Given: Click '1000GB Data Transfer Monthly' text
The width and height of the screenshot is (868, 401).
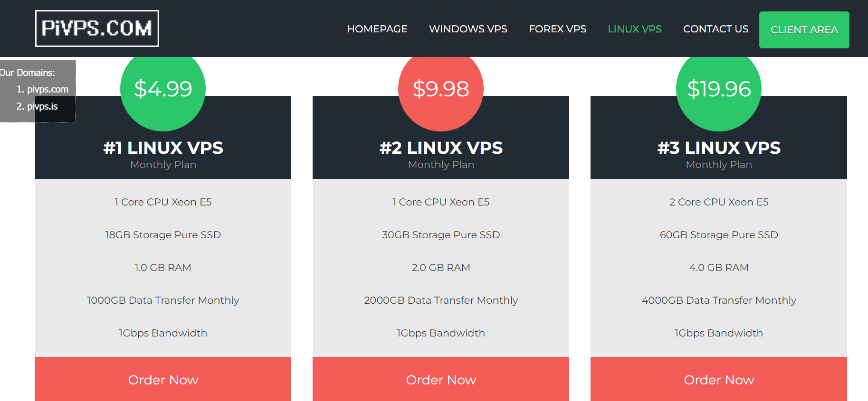Looking at the screenshot, I should click(x=163, y=300).
